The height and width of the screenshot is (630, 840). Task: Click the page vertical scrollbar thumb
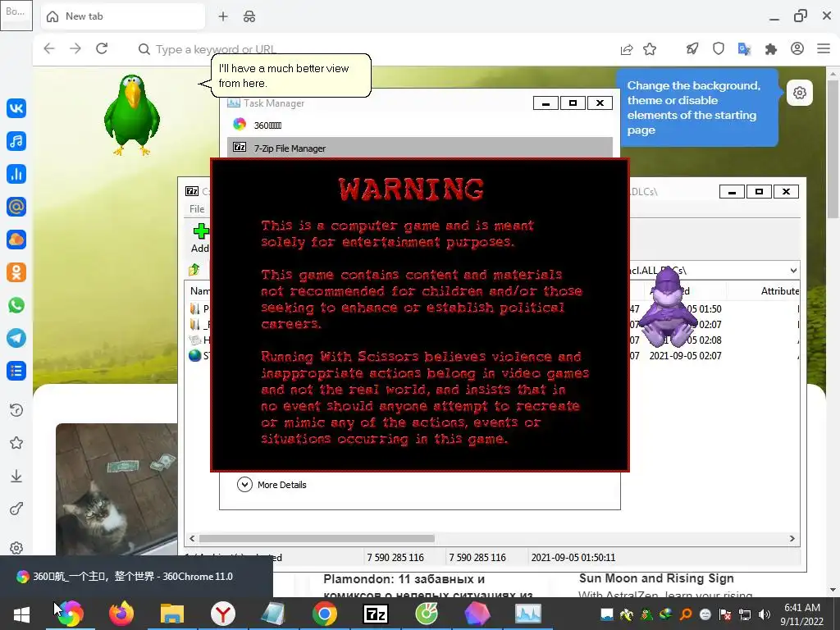(833, 150)
